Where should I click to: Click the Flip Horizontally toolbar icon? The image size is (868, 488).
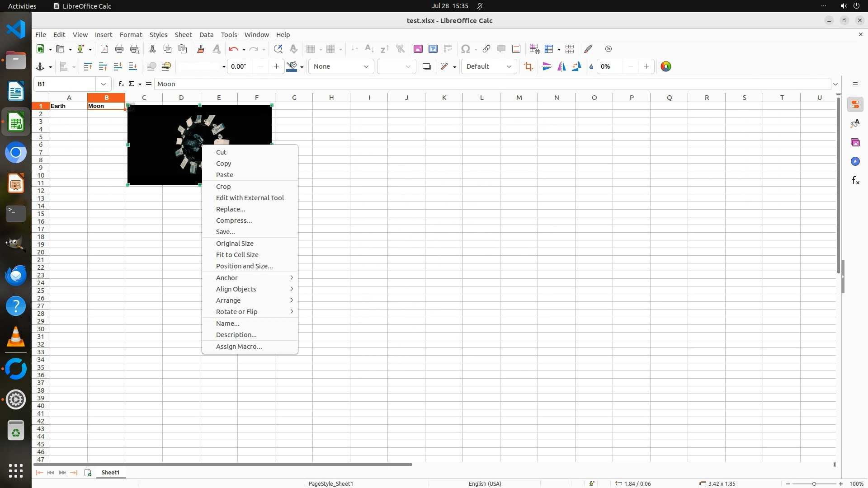561,66
